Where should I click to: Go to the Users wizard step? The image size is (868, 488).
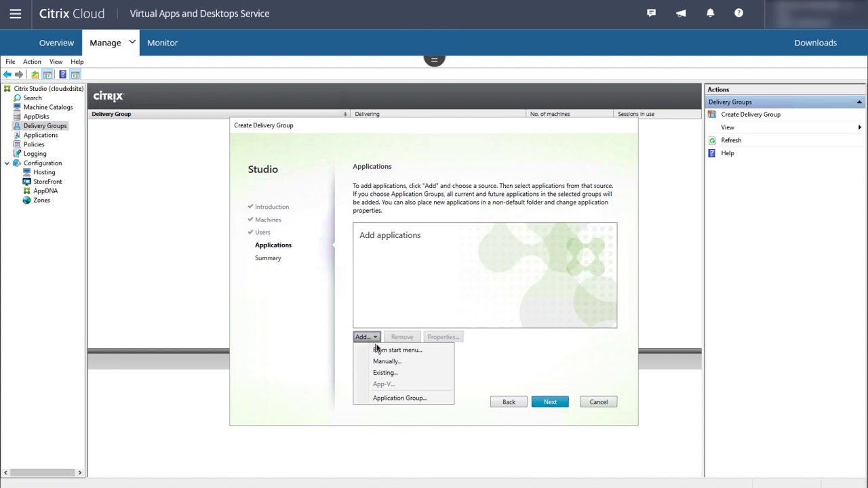click(x=262, y=232)
